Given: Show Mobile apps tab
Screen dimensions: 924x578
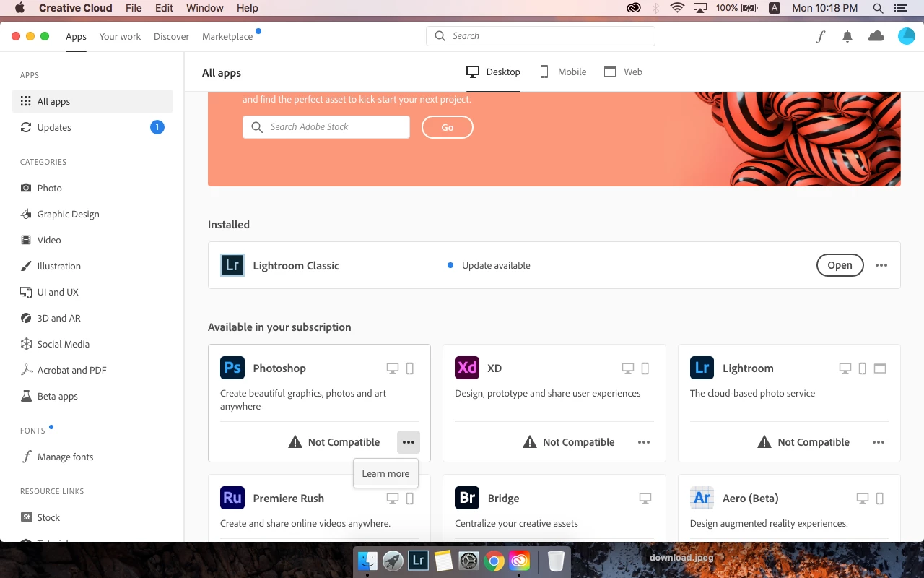Looking at the screenshot, I should [563, 72].
